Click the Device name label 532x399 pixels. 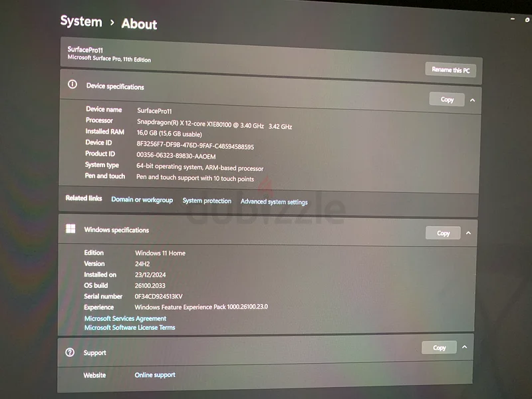pos(104,109)
